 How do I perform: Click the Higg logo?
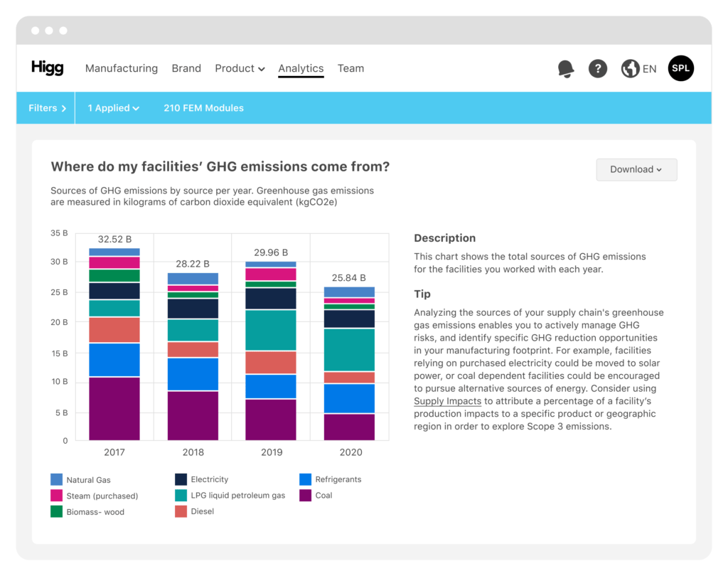coord(48,68)
